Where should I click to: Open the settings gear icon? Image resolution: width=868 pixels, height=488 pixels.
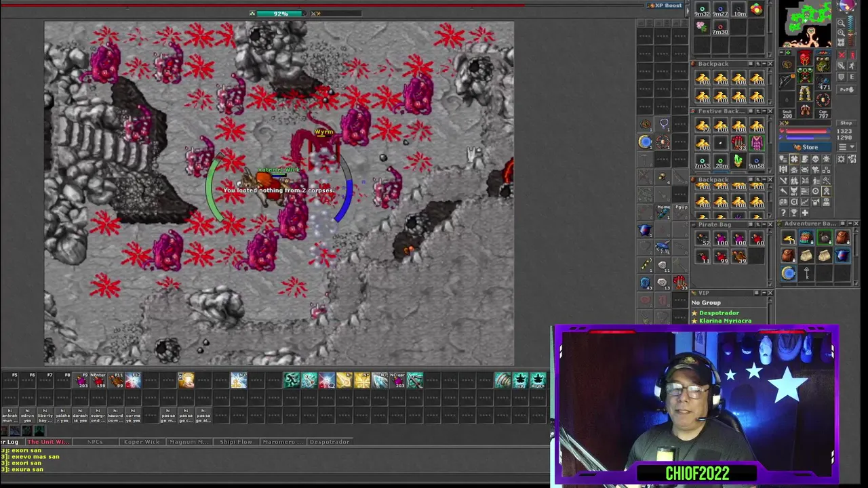[841, 159]
